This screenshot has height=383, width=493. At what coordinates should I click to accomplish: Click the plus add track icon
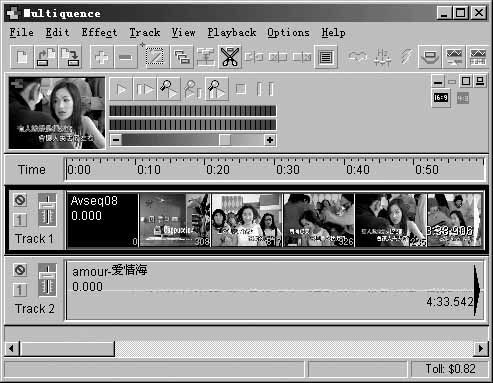click(102, 57)
